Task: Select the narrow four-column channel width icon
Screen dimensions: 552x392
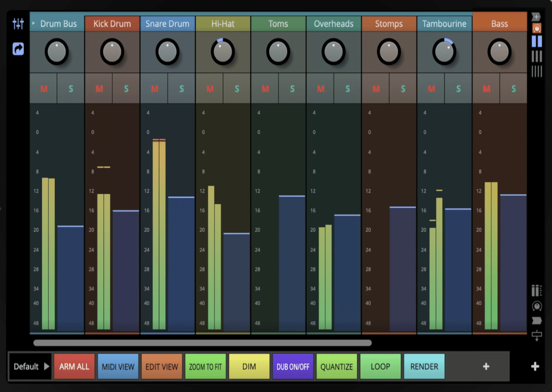Action: [x=536, y=70]
